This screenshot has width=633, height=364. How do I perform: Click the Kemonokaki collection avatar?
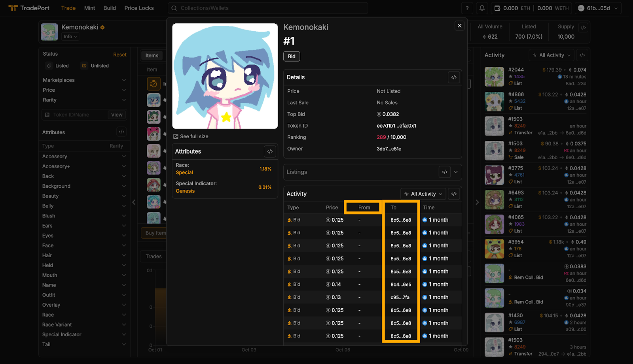(49, 32)
